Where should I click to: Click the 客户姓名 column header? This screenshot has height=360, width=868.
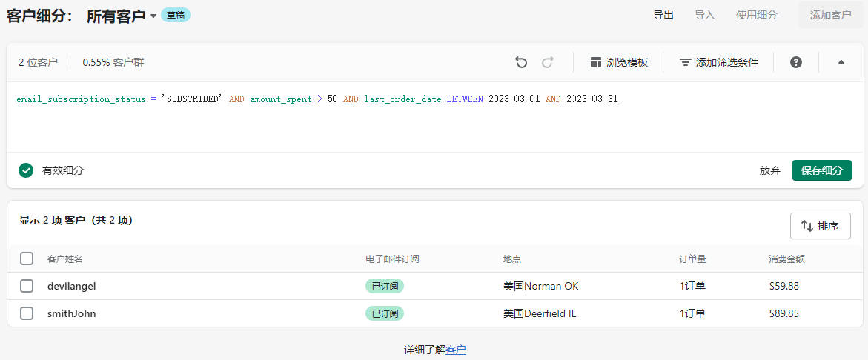tap(65, 259)
